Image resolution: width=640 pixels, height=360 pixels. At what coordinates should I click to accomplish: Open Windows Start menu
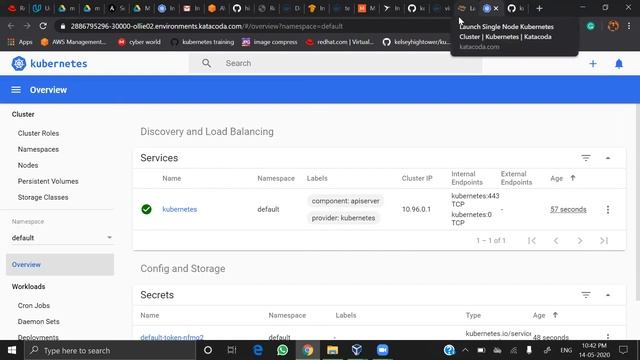[x=12, y=350]
